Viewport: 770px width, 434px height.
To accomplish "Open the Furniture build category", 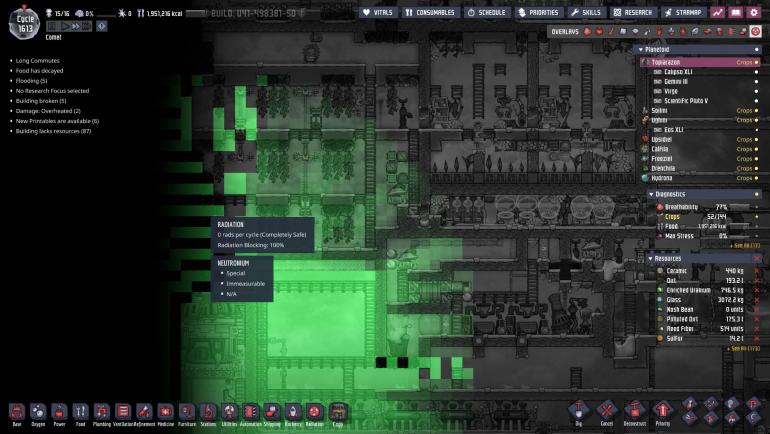I will coord(187,415).
